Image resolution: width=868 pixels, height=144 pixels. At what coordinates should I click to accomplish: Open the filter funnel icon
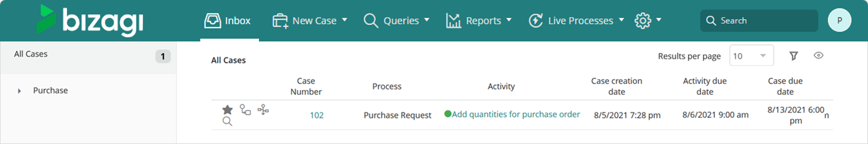click(x=794, y=56)
